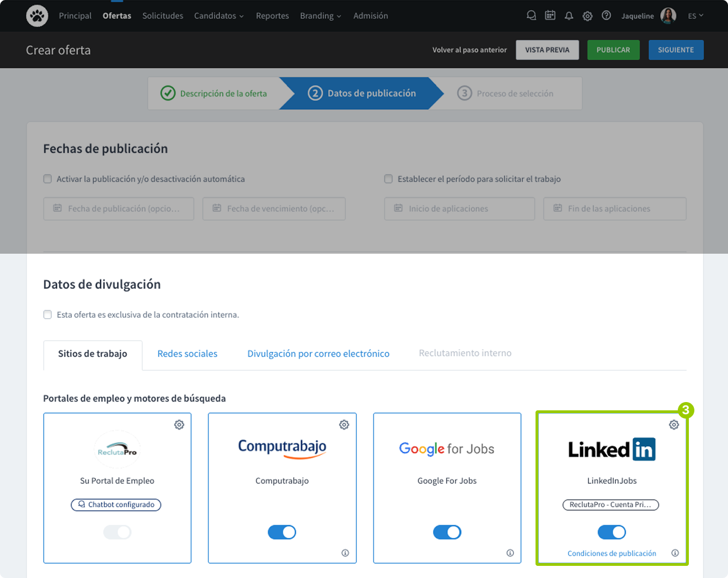Go to Solicitudes in the navigation bar

[163, 15]
